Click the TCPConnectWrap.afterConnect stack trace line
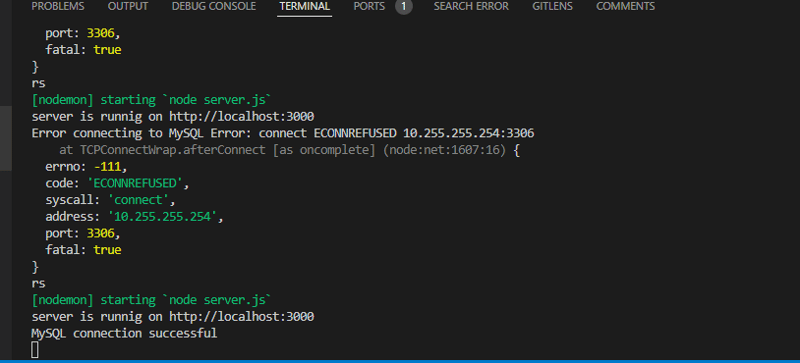The image size is (800, 363). 289,150
